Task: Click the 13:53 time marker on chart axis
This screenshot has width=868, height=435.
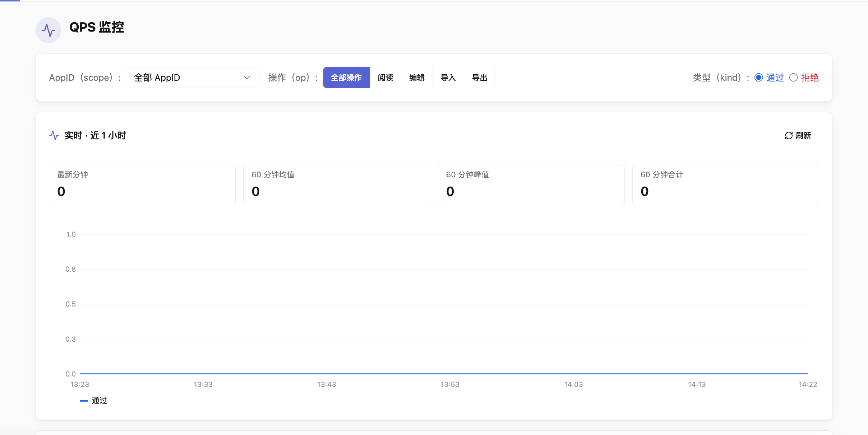Action: pos(450,384)
